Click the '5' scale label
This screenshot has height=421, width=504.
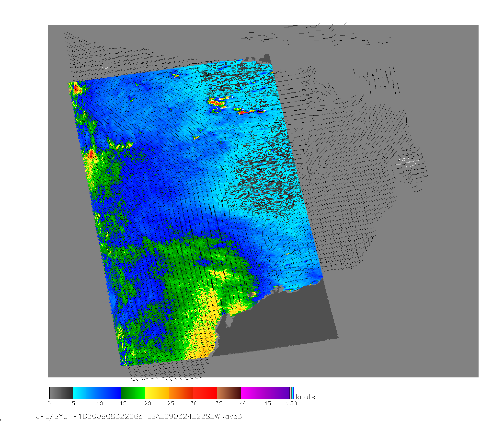tap(73, 403)
